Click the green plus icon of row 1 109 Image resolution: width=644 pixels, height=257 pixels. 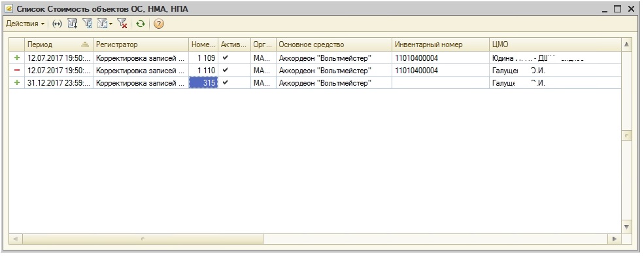pos(17,58)
